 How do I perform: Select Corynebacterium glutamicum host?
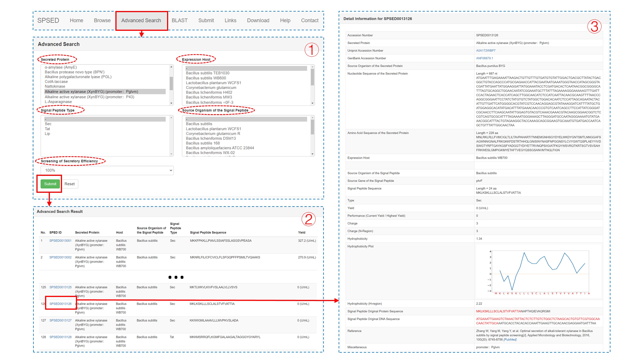211,87
